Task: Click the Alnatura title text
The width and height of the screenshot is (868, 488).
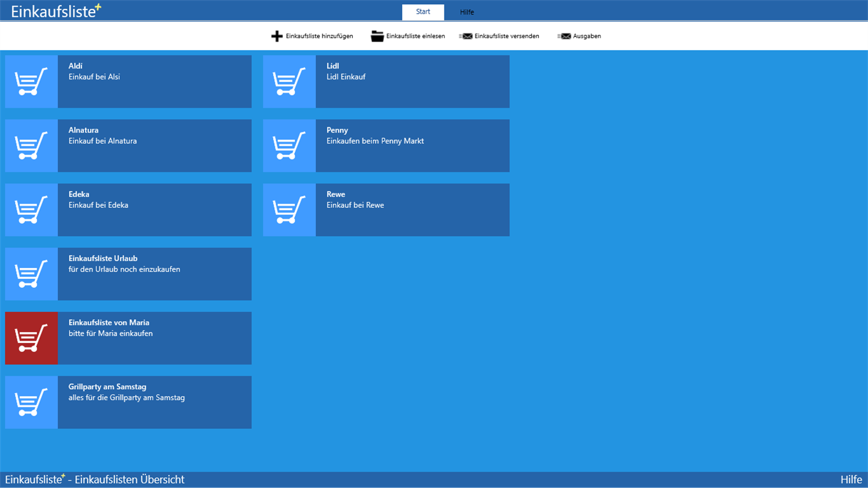Action: pyautogui.click(x=83, y=130)
